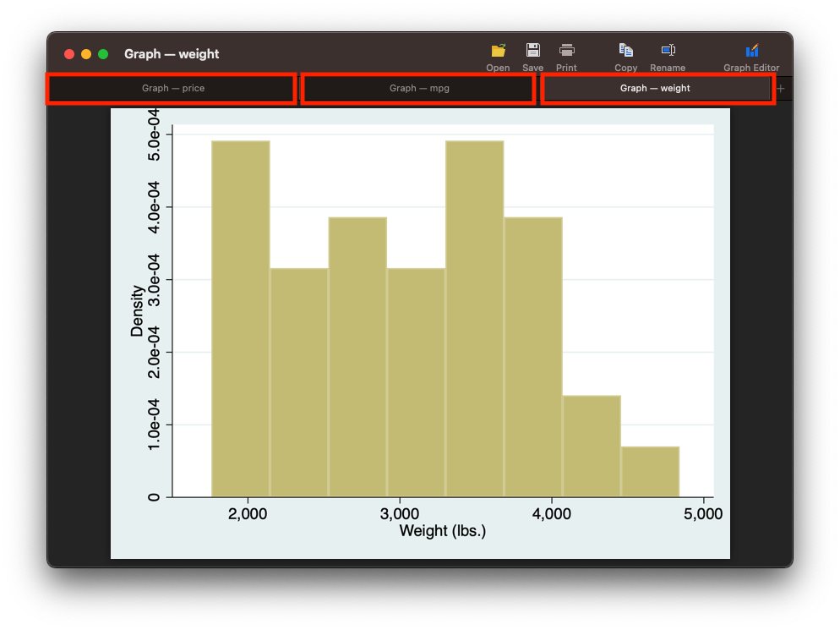Screen dimensions: 840x630
Task: Switch to the Graph — price tab
Action: pos(172,89)
